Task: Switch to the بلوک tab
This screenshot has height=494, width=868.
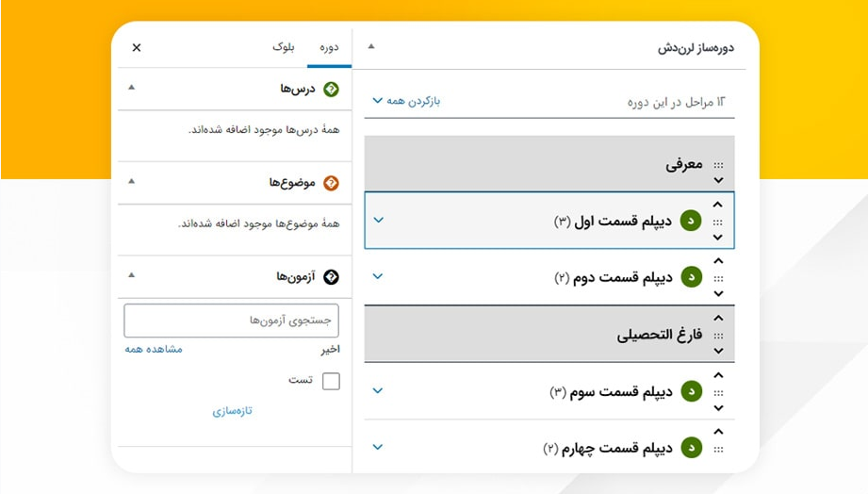Action: pos(284,47)
